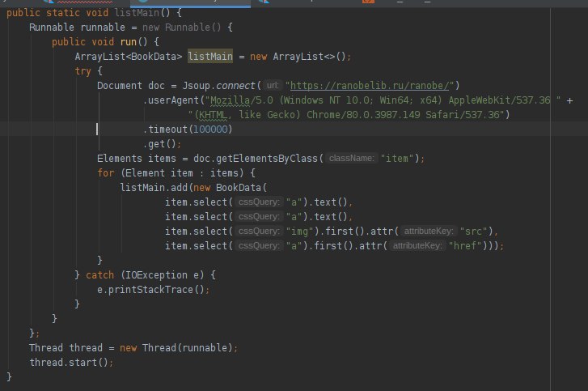Click BookData in 'new BookData('
588x391 pixels.
tap(238, 188)
